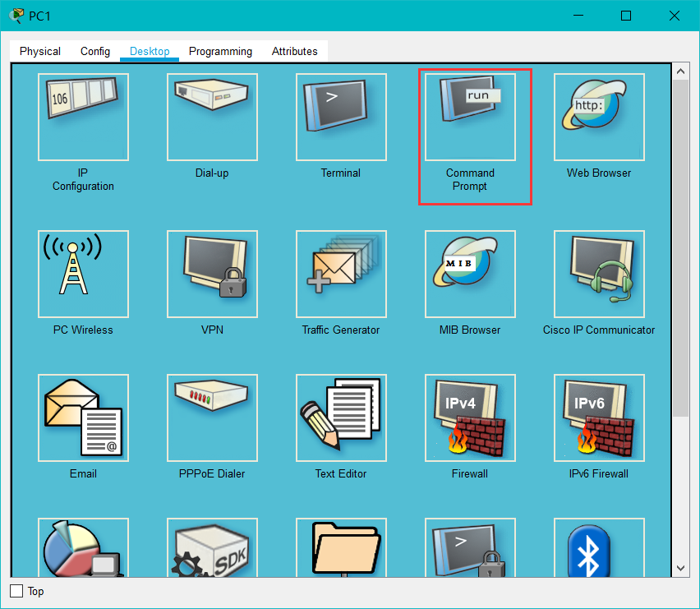Click the Command Prompt label text
The width and height of the screenshot is (700, 609).
(x=470, y=179)
